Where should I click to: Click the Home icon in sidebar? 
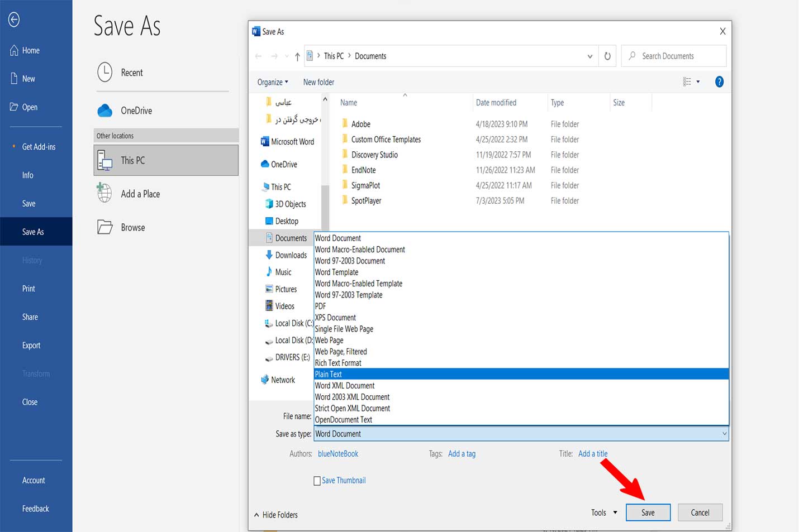(x=14, y=50)
